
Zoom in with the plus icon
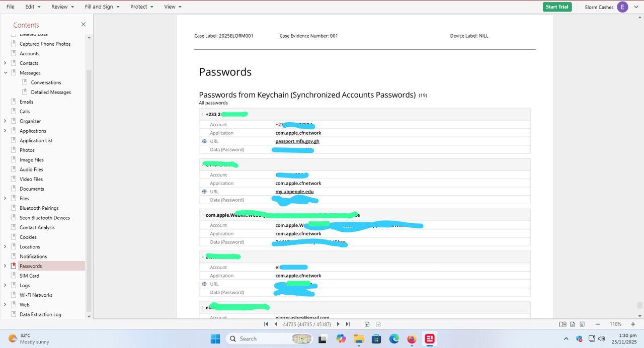tap(633, 324)
